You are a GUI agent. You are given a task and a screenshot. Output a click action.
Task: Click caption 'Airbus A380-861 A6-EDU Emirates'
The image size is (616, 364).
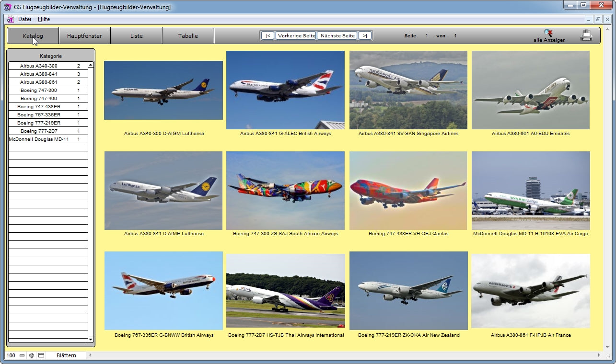[x=531, y=134]
